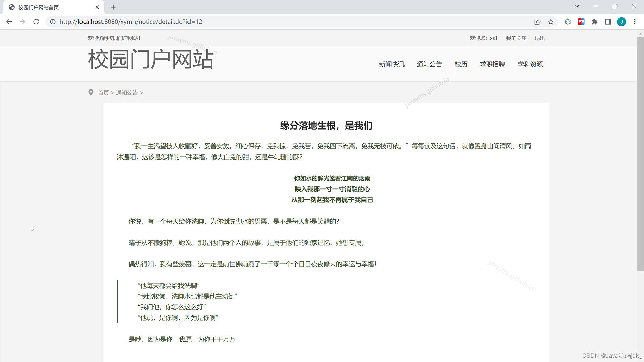Click the reload page icon

coord(36,22)
